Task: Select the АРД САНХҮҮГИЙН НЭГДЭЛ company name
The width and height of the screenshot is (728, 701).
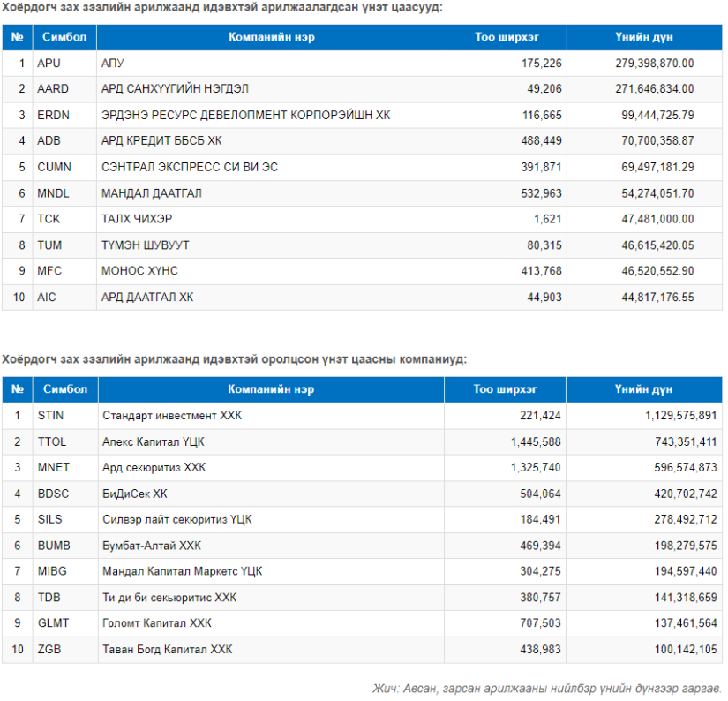Action: (175, 88)
